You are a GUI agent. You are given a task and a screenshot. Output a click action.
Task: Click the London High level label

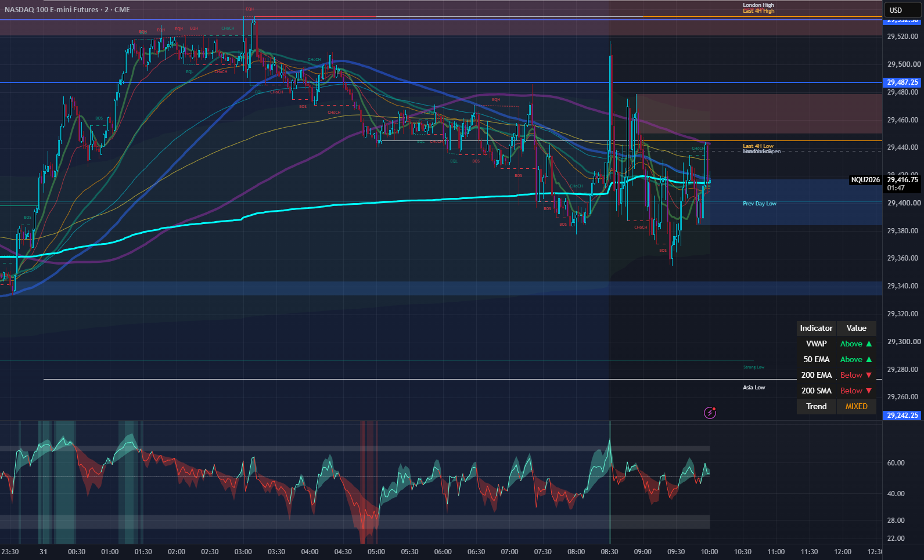pyautogui.click(x=758, y=5)
